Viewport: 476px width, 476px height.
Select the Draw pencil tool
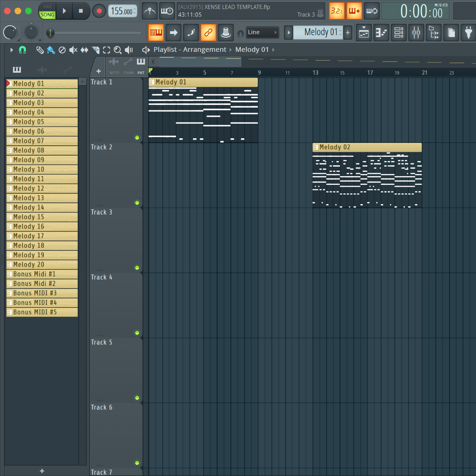40,50
